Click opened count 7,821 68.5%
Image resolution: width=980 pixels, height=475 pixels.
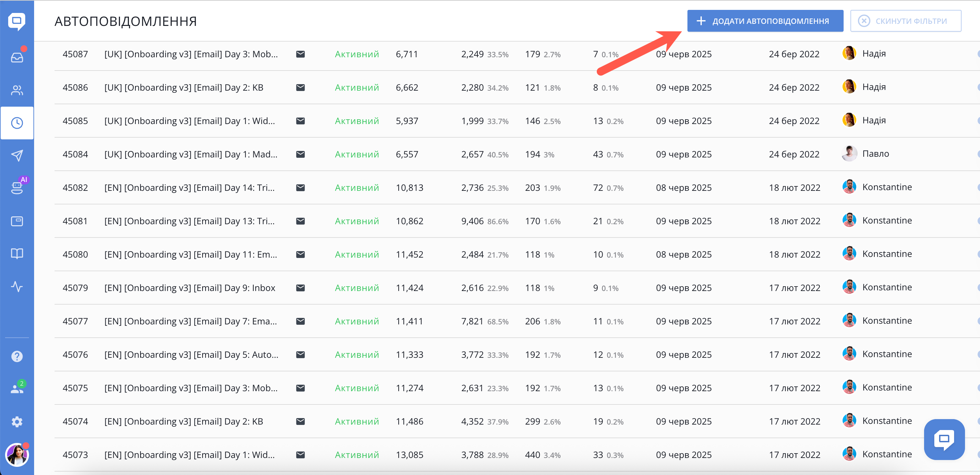coord(485,322)
